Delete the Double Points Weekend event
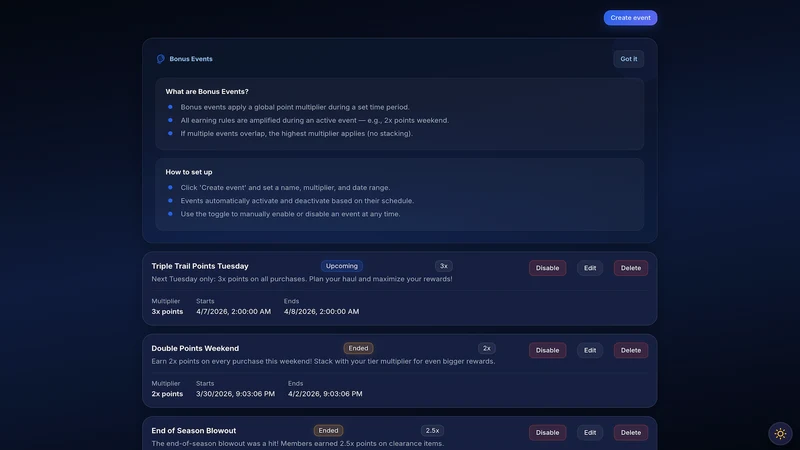This screenshot has width=800, height=450. pos(631,351)
